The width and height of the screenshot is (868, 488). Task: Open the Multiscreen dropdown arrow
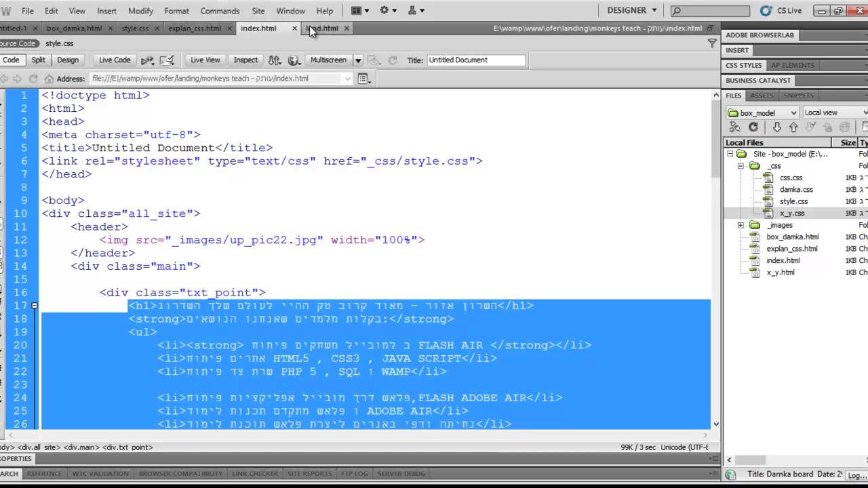tap(358, 60)
